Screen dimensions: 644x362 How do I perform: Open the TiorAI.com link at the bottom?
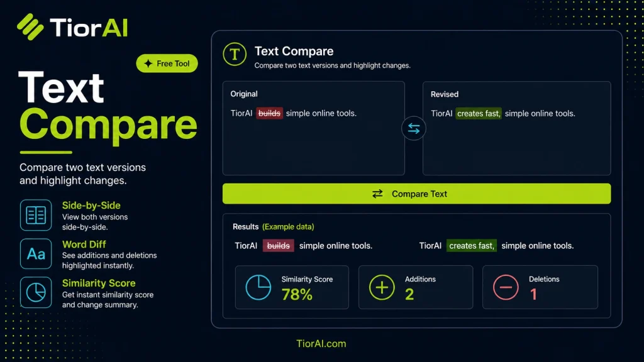(321, 344)
